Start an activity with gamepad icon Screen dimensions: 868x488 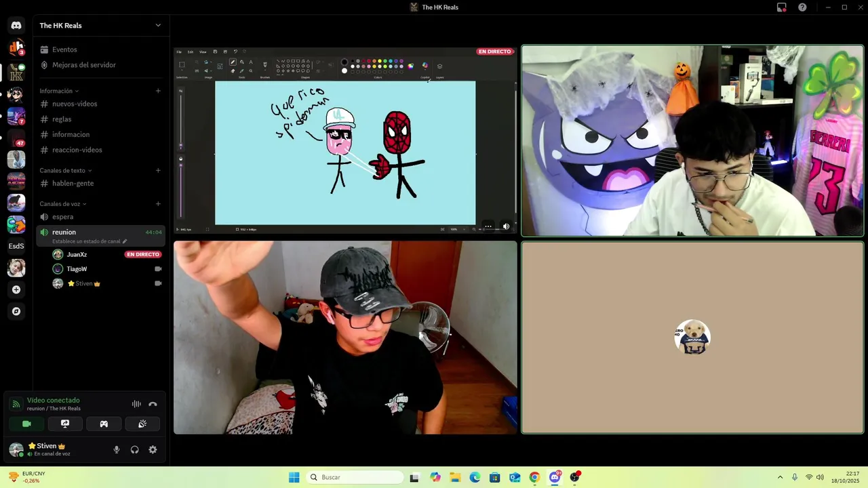(104, 424)
